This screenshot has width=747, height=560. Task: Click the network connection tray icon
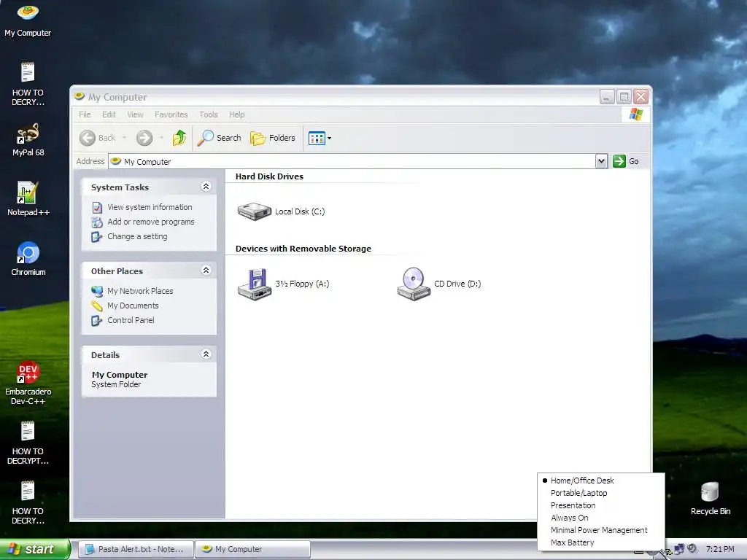(x=679, y=549)
